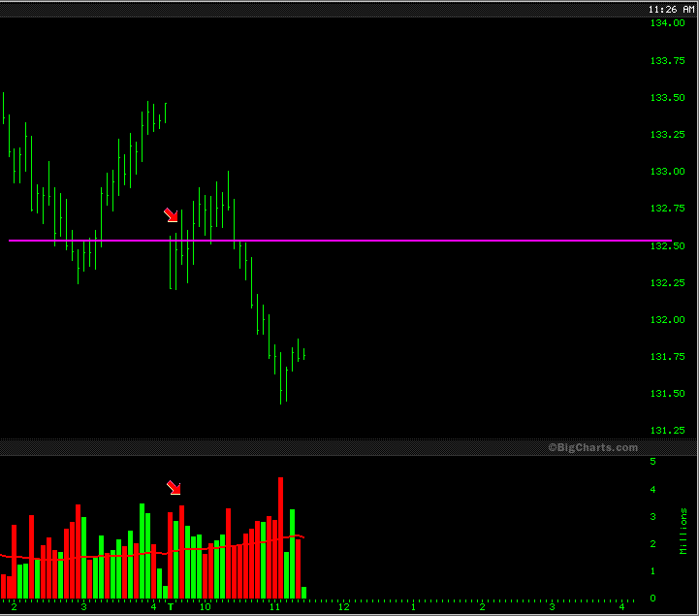The width and height of the screenshot is (699, 616).
Task: Click the 132.75 price label
Action: pyautogui.click(x=667, y=209)
